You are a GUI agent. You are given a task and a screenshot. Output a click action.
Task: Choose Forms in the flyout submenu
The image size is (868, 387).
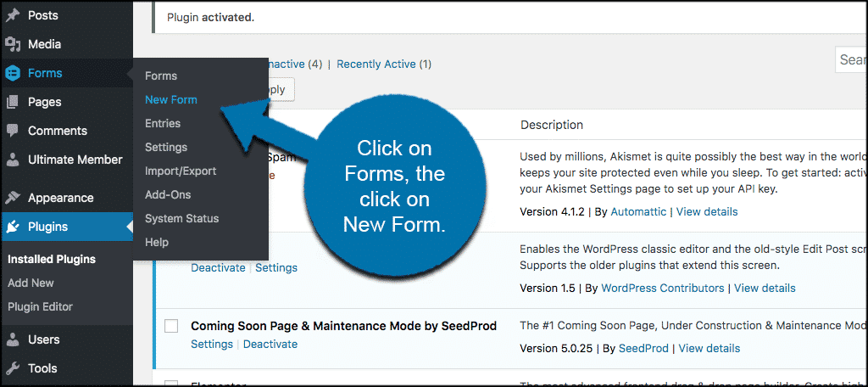[161, 76]
